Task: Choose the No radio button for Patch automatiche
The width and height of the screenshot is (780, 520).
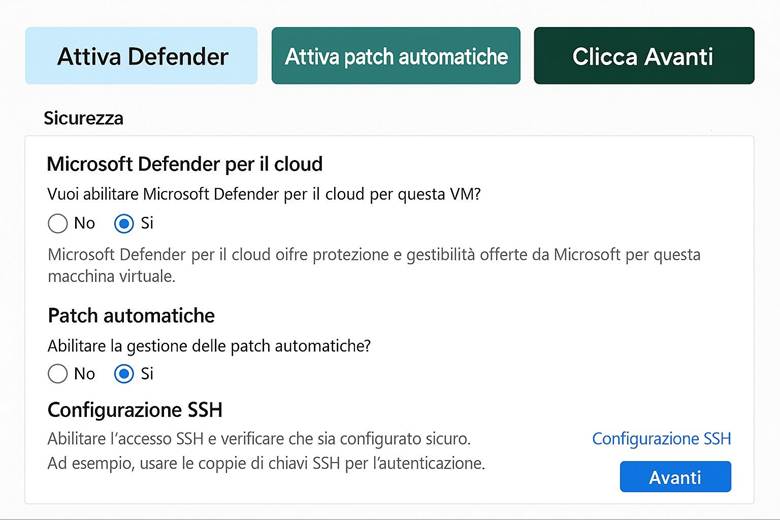Action: pyautogui.click(x=58, y=374)
